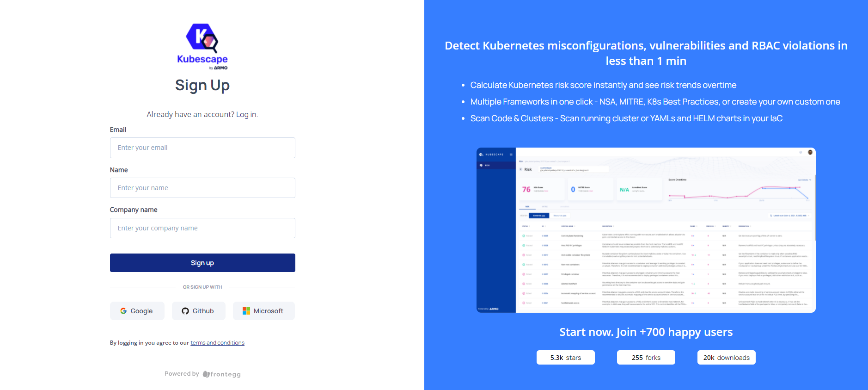Click the 20k downloads badge
The image size is (868, 390).
click(x=726, y=358)
